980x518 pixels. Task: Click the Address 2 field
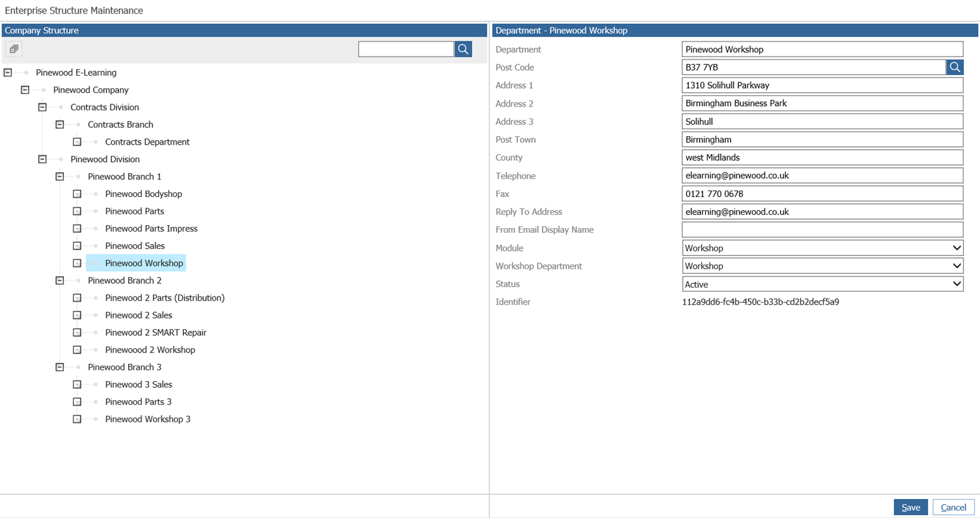(822, 104)
